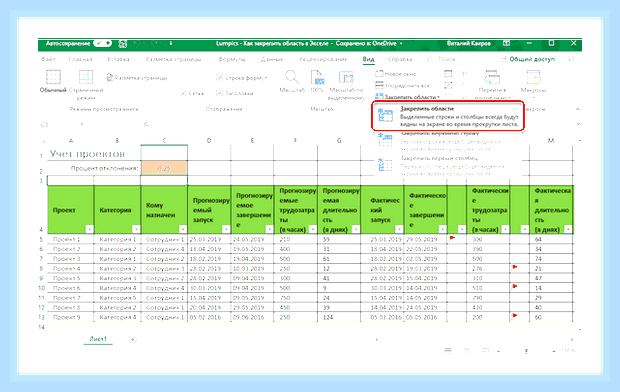Click the Поиск search box in ribbon
This screenshot has width=620, height=392.
coord(442,59)
